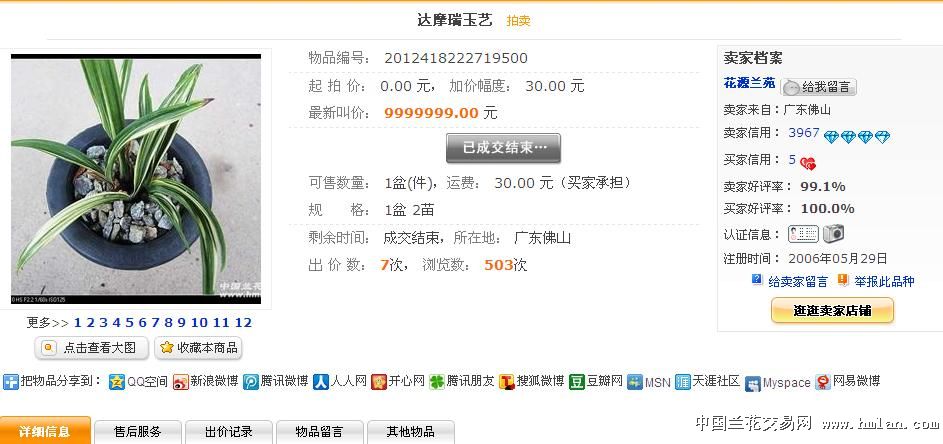Open the 出价记录 tab
This screenshot has height=444, width=943.
click(229, 432)
